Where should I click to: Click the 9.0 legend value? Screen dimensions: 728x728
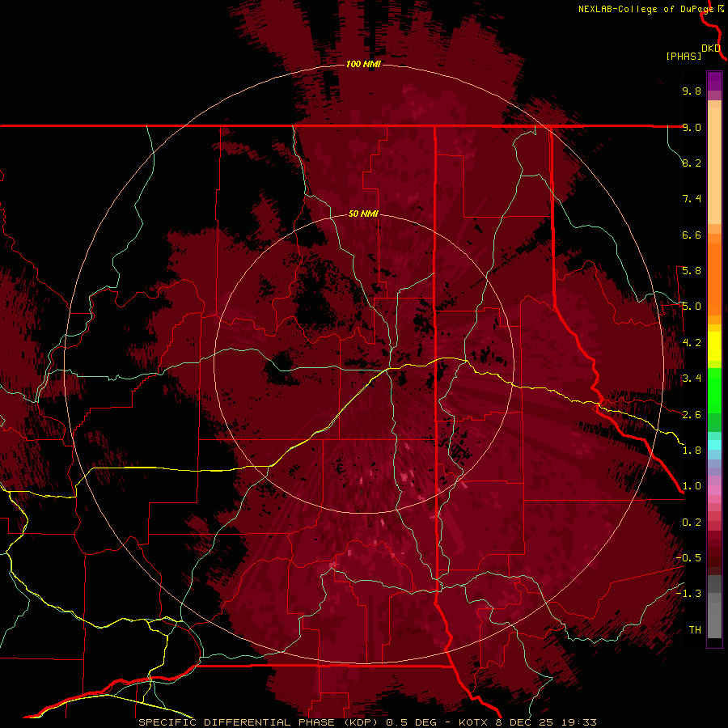tap(692, 127)
